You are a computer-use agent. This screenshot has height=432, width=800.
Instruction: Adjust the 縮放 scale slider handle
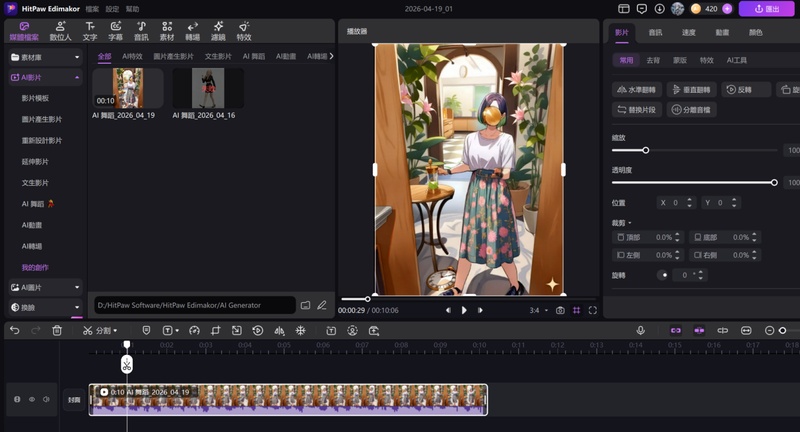[x=646, y=150]
